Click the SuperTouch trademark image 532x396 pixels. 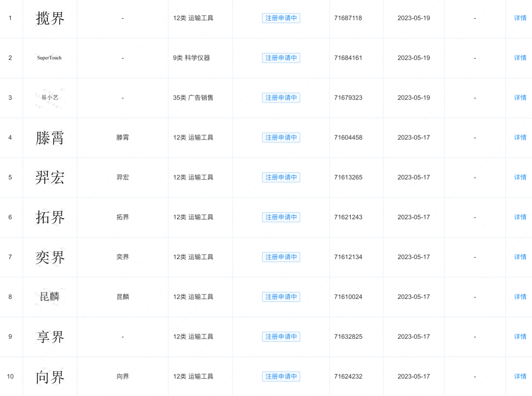click(x=50, y=58)
